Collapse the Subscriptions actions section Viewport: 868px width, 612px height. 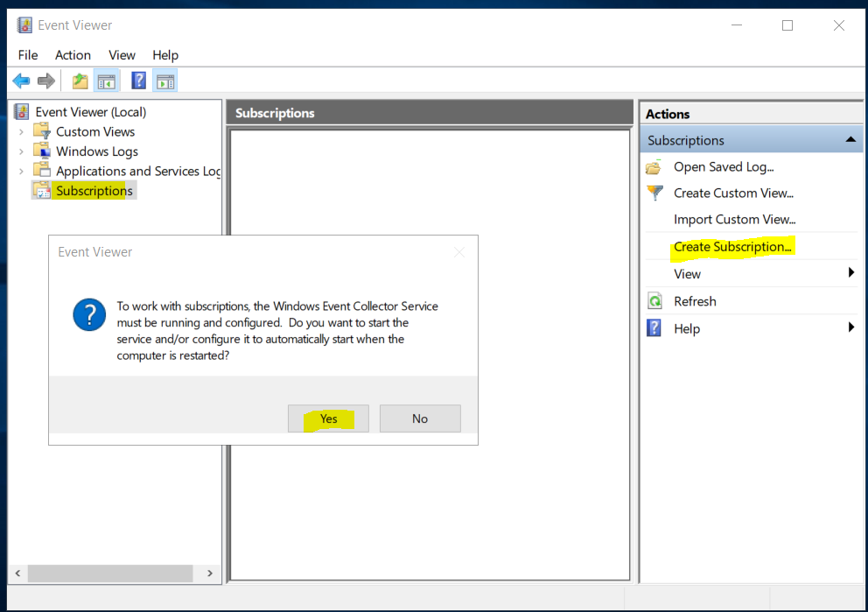click(x=850, y=140)
